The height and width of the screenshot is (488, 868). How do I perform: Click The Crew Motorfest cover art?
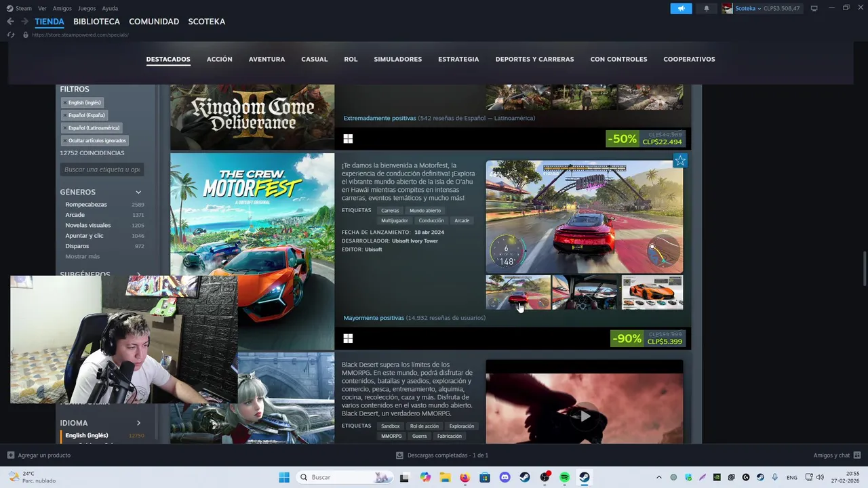point(252,251)
